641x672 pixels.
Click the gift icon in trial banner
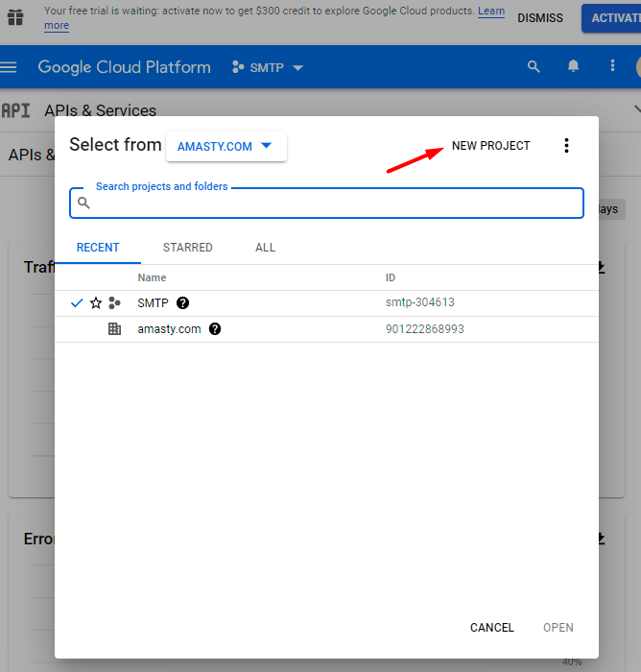click(x=13, y=18)
